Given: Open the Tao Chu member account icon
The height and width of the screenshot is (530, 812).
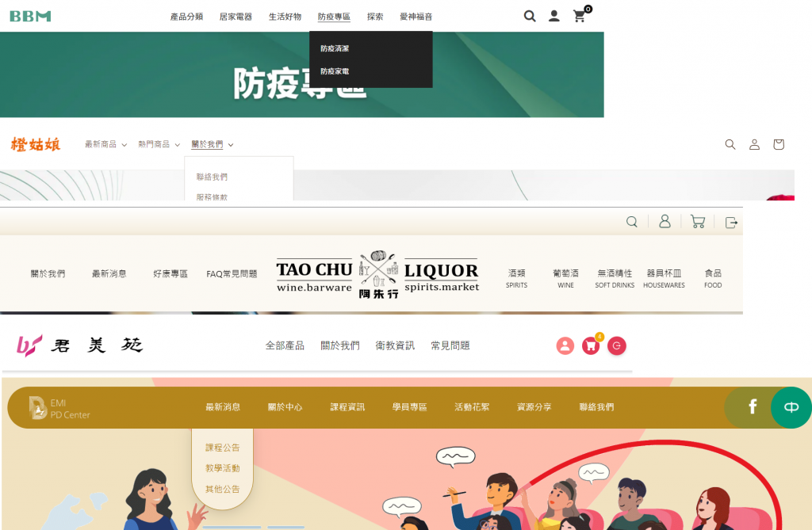Looking at the screenshot, I should point(665,222).
